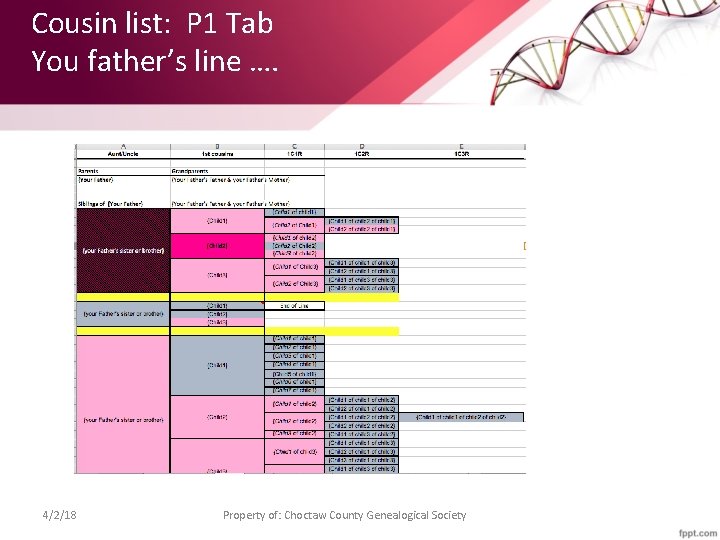Click the pink '(Child2 of Child1)' cell
This screenshot has width=720, height=540.
(x=294, y=225)
